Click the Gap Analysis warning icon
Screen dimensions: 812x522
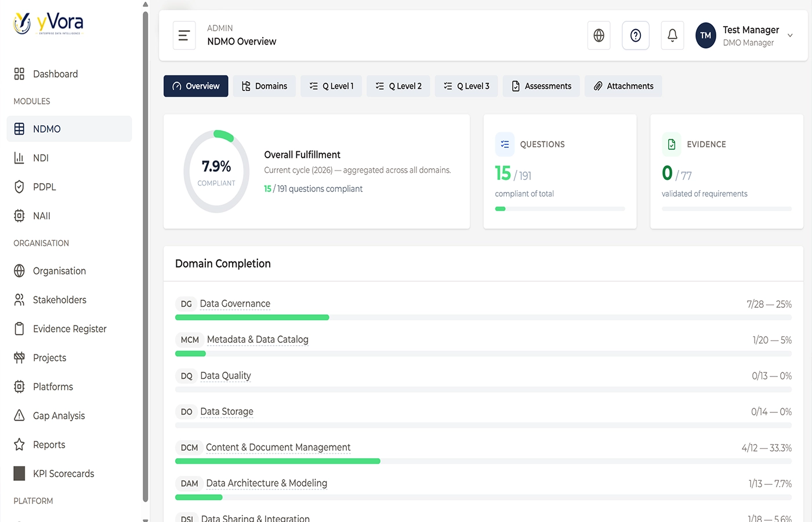(19, 416)
